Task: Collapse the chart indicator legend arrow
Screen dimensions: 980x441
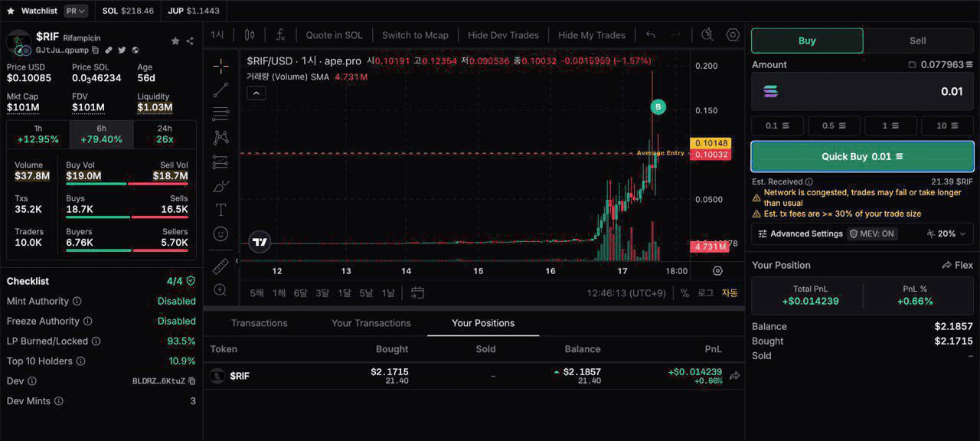Action: point(256,93)
